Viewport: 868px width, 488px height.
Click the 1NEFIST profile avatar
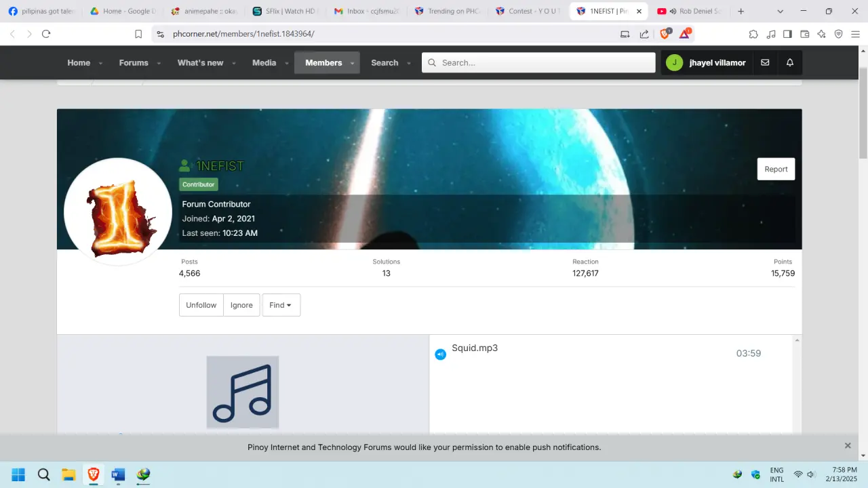(x=118, y=212)
